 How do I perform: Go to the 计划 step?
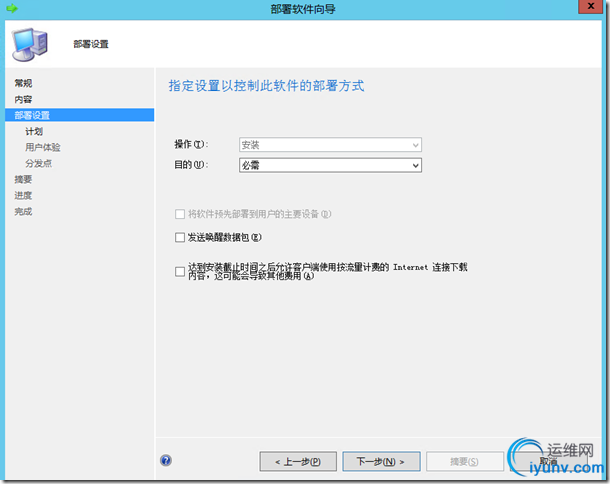coord(34,132)
